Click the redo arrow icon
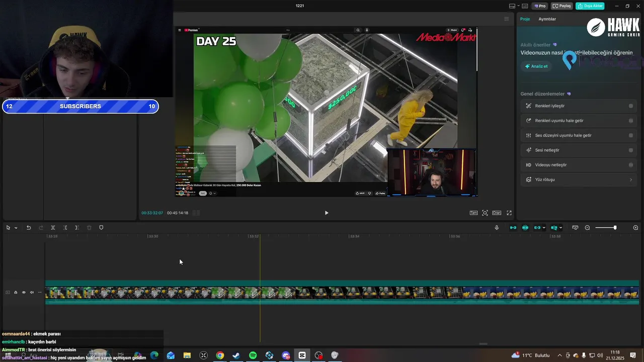 pyautogui.click(x=41, y=228)
